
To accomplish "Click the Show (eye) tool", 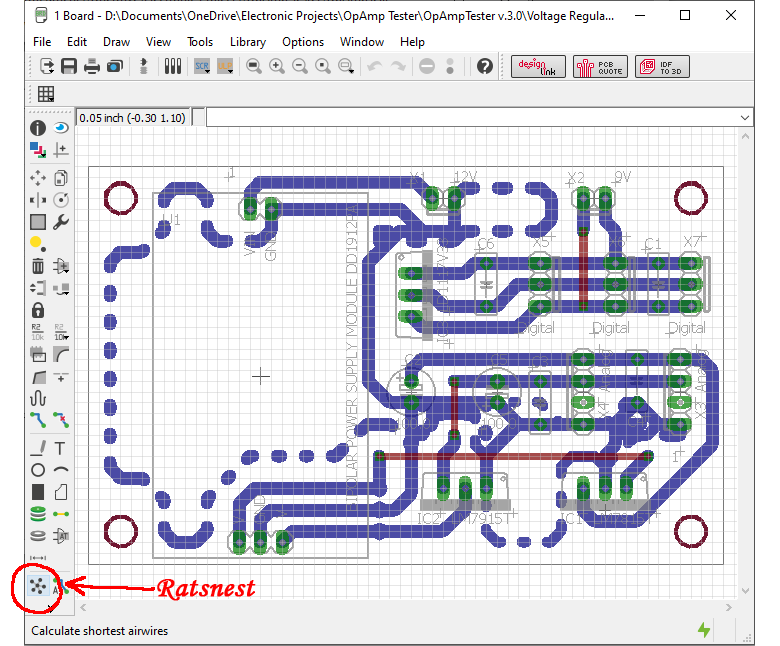I will 61,128.
